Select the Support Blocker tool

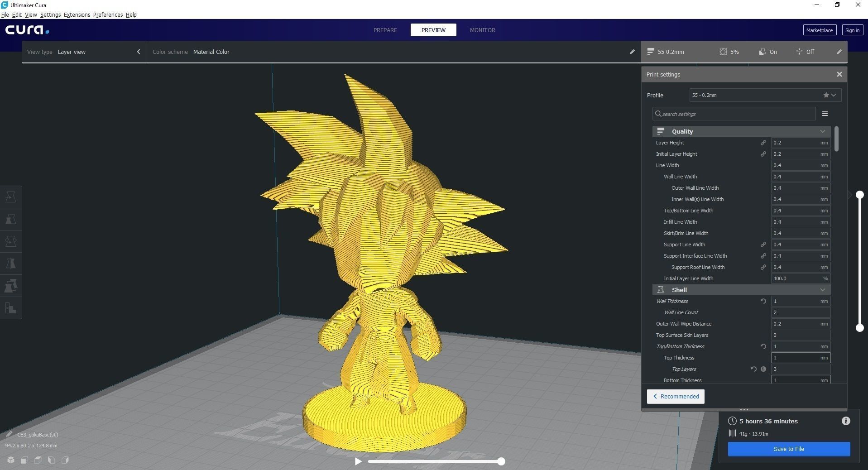[11, 308]
